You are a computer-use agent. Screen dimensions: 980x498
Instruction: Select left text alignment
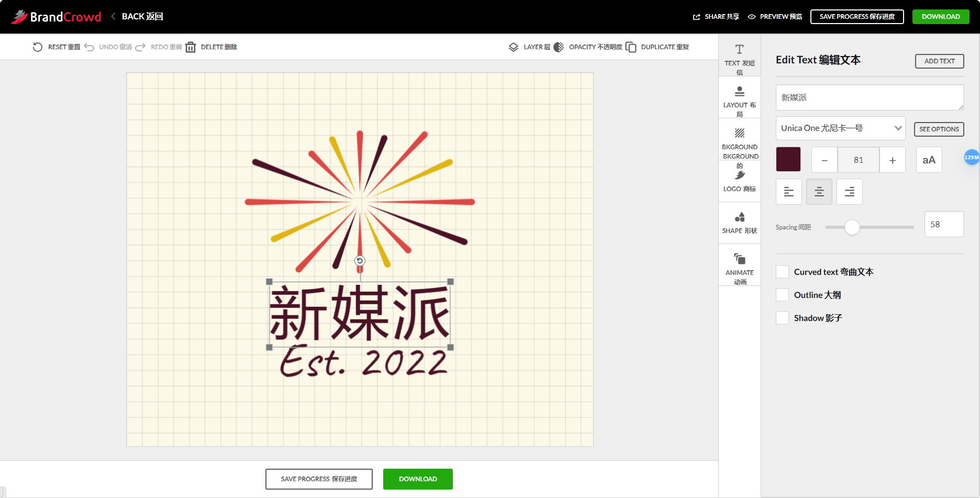coord(788,192)
